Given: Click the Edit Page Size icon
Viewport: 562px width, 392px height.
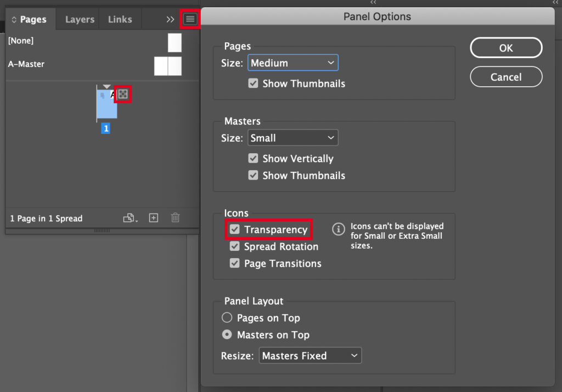Looking at the screenshot, I should click(x=130, y=218).
